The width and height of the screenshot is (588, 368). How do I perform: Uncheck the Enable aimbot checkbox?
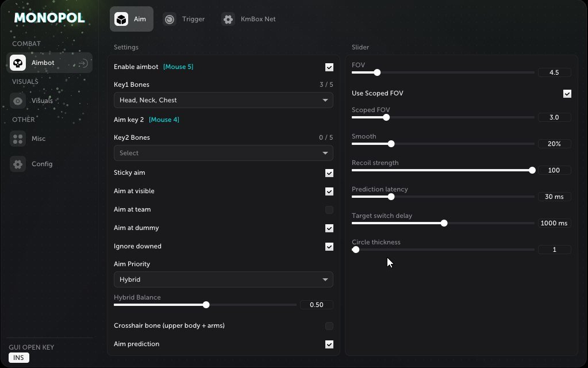(x=329, y=67)
